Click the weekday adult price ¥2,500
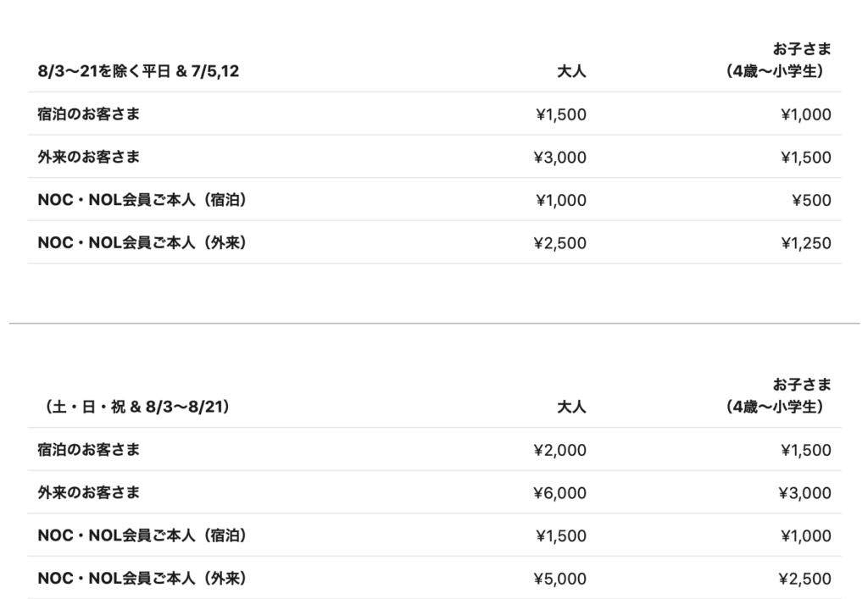The height and width of the screenshot is (599, 868). click(x=560, y=244)
